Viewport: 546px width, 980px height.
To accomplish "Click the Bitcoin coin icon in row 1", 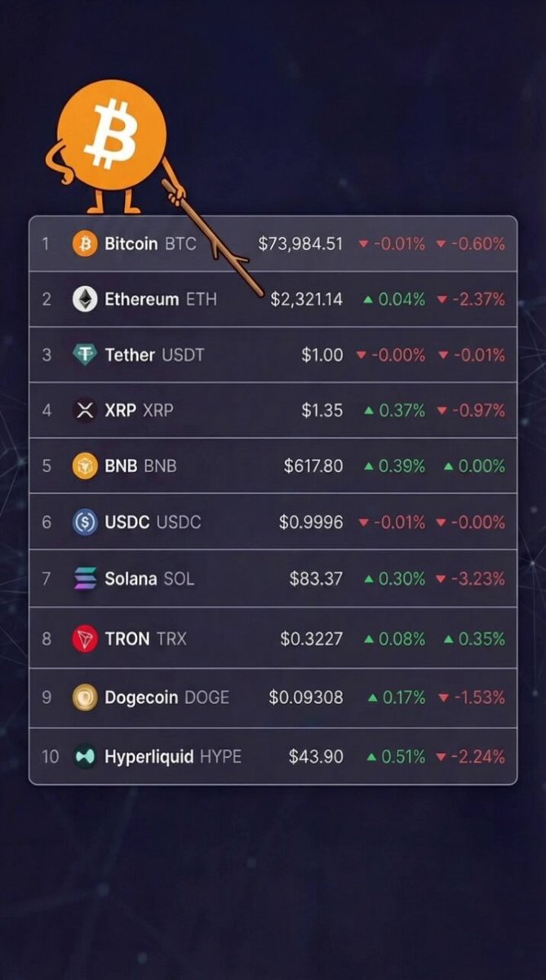I will [x=85, y=243].
